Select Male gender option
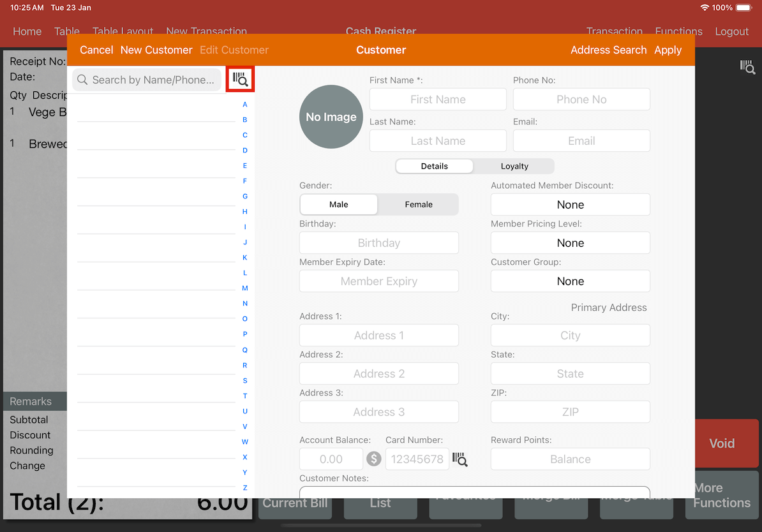 tap(339, 205)
